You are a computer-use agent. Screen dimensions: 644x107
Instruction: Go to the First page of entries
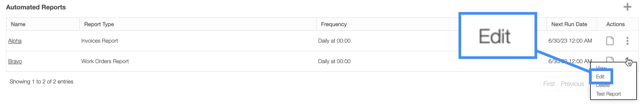[x=549, y=84]
